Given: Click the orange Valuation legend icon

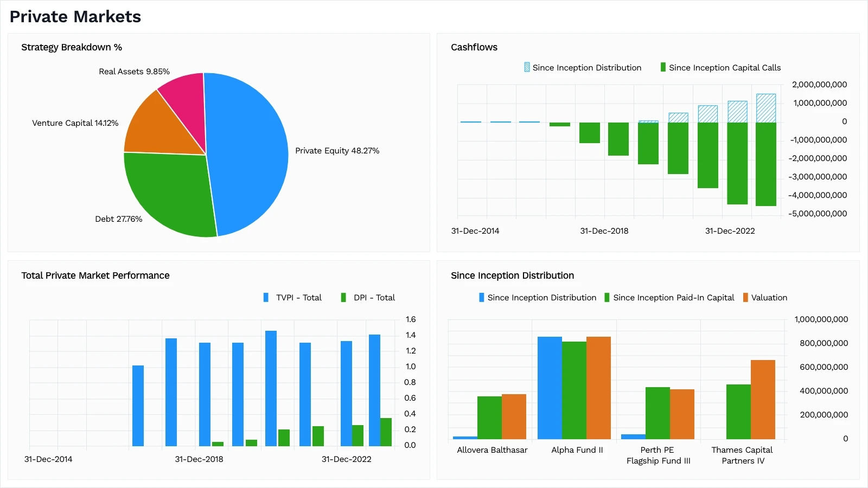Looking at the screenshot, I should (747, 297).
